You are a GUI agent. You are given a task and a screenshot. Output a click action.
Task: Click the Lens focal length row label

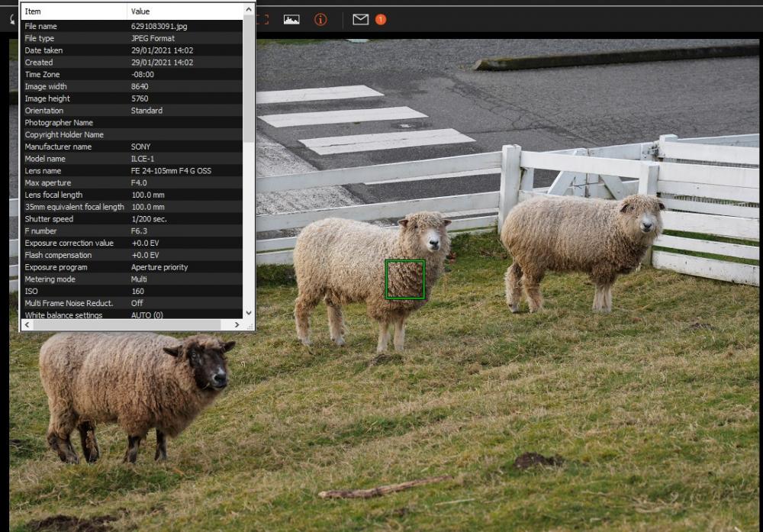pyautogui.click(x=54, y=195)
